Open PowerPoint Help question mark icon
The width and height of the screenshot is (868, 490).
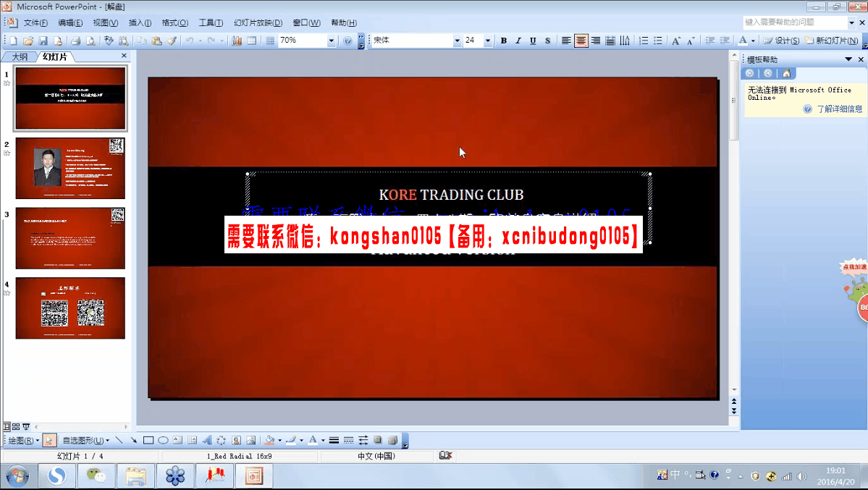347,41
